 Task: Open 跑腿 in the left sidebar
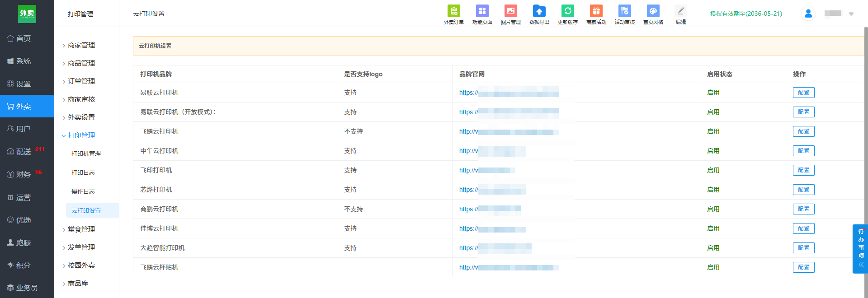tap(27, 242)
